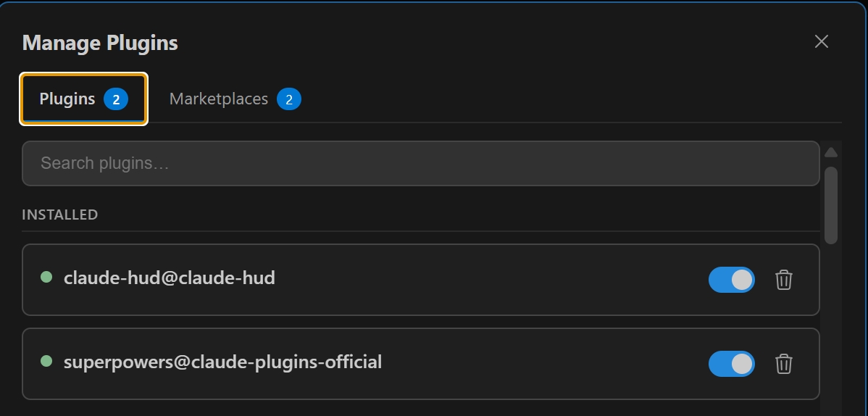Focus the Search plugins field

click(421, 163)
